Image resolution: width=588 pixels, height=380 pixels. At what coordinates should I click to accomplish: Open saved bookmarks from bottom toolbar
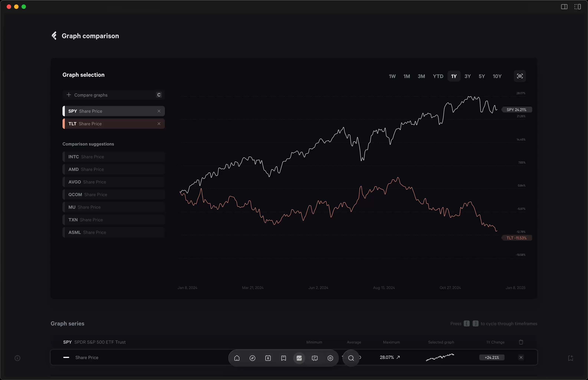(x=283, y=358)
